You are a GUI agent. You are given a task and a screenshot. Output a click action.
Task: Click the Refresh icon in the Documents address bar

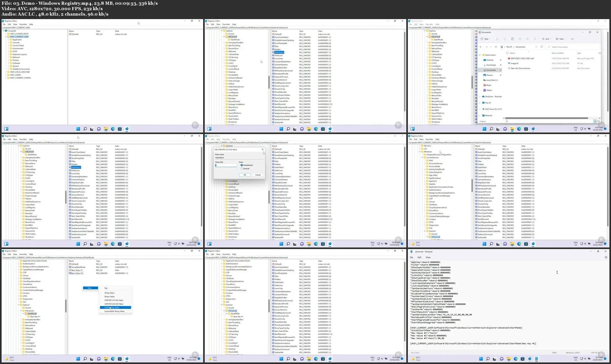542,47
